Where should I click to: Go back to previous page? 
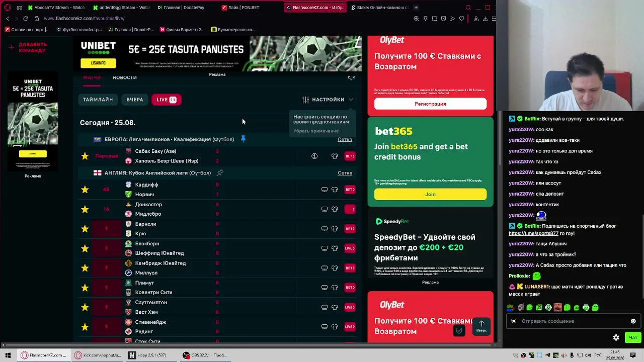pyautogui.click(x=8, y=19)
